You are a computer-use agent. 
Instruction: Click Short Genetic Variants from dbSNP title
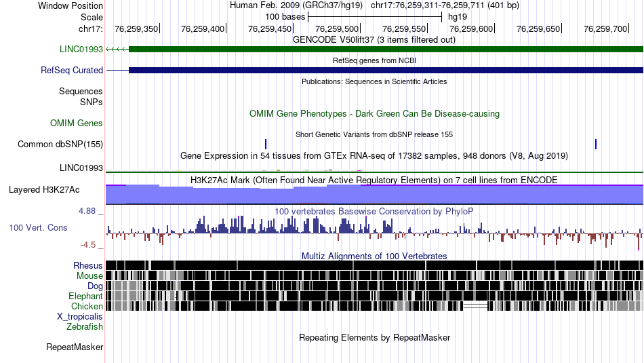click(374, 134)
